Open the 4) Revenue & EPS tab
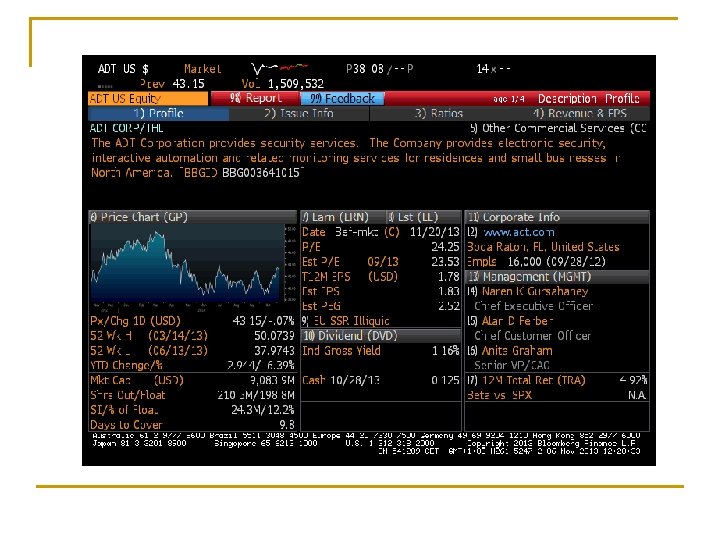720x540 pixels. coord(579,113)
